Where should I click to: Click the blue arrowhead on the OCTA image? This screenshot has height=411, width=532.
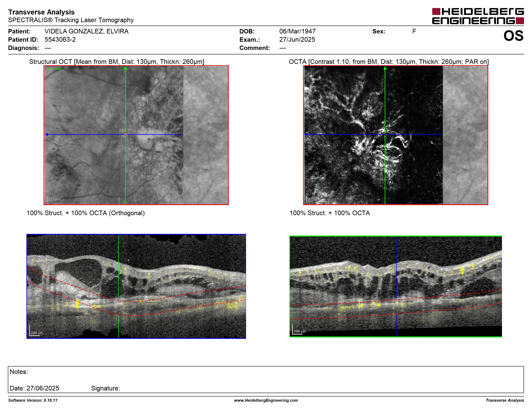pyautogui.click(x=307, y=134)
